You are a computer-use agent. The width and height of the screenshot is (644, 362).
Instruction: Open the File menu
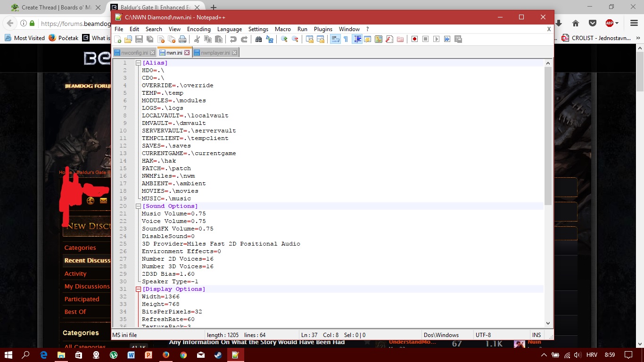119,29
